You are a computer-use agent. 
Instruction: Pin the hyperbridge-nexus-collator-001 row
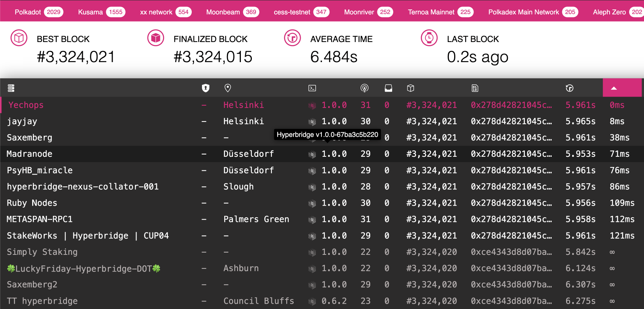pyautogui.click(x=82, y=187)
